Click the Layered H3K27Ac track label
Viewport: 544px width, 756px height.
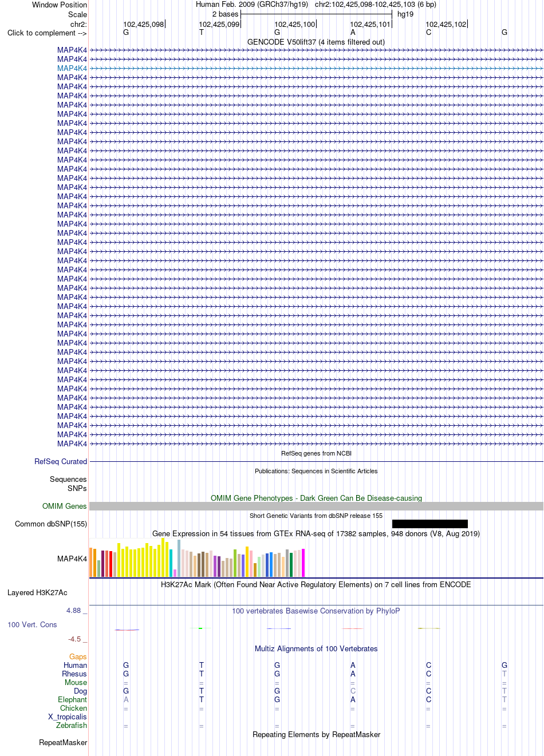point(37,592)
